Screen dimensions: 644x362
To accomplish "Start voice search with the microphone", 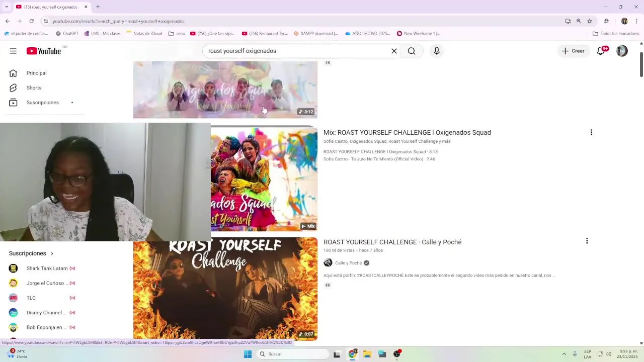I will tap(437, 51).
